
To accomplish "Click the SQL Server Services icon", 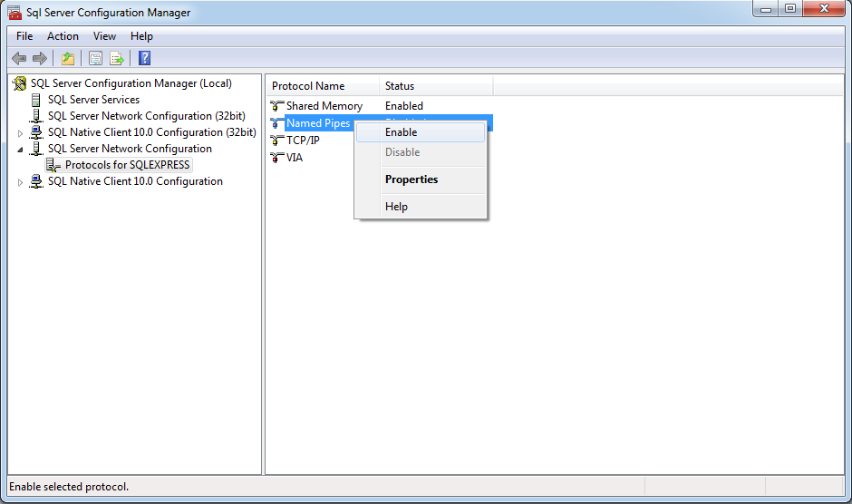I will (36, 100).
